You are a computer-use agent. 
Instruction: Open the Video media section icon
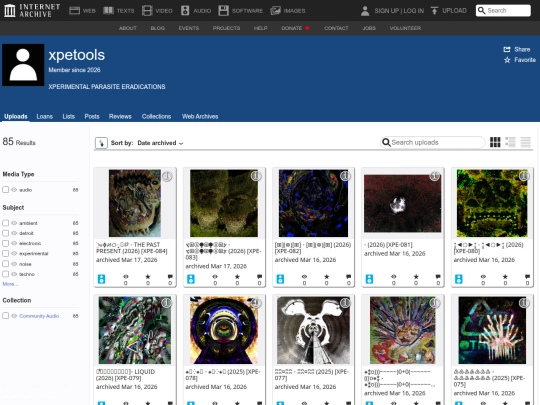click(147, 11)
